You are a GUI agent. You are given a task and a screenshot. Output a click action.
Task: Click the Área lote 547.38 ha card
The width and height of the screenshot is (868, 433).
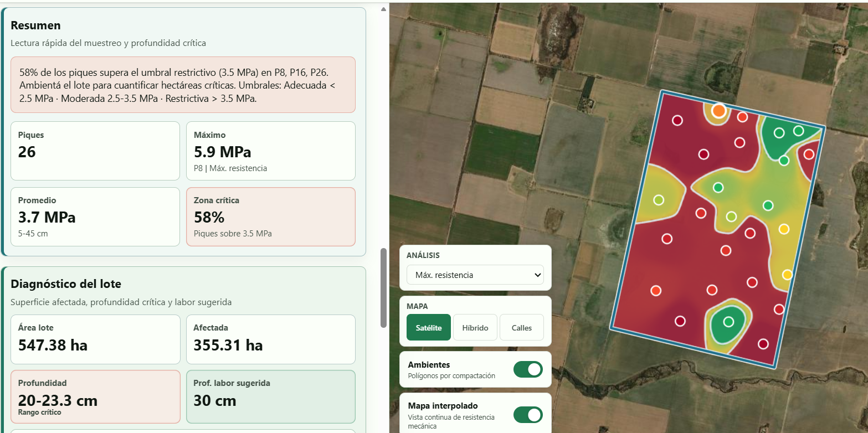95,339
